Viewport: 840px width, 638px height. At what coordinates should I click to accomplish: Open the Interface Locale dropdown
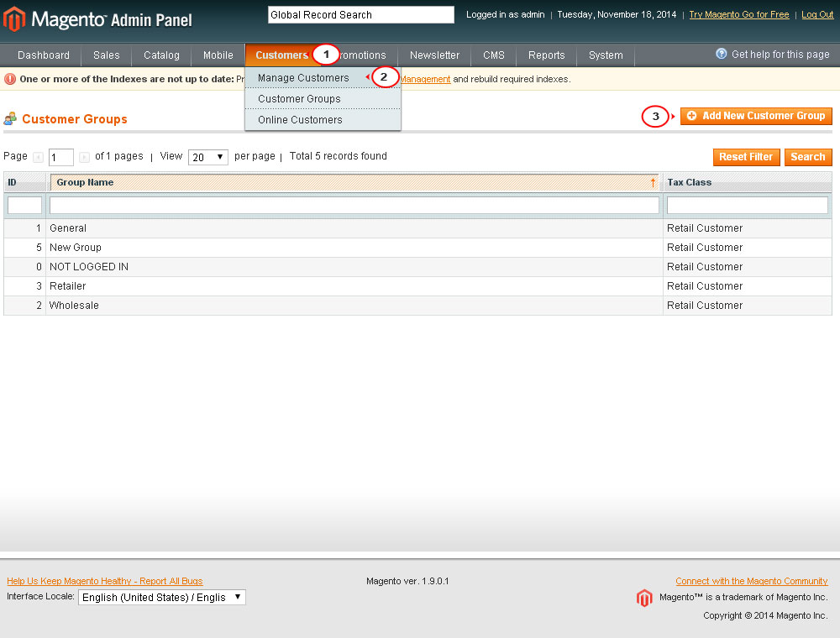pos(162,598)
